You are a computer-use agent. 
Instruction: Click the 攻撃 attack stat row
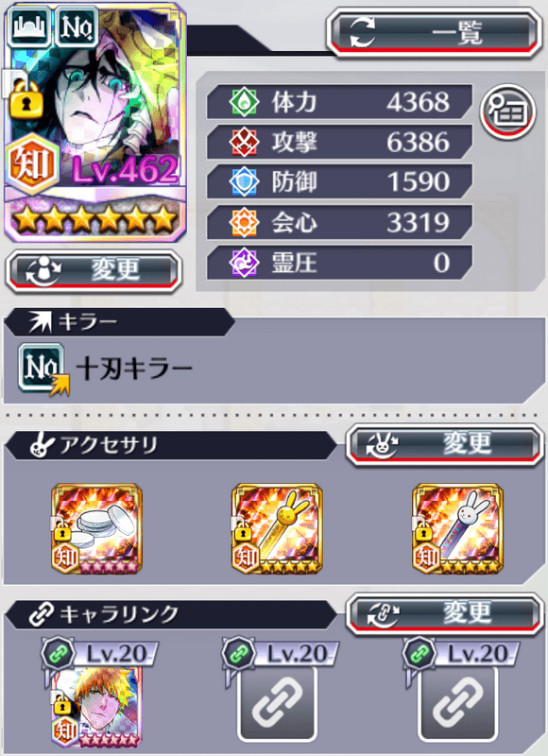(x=339, y=143)
